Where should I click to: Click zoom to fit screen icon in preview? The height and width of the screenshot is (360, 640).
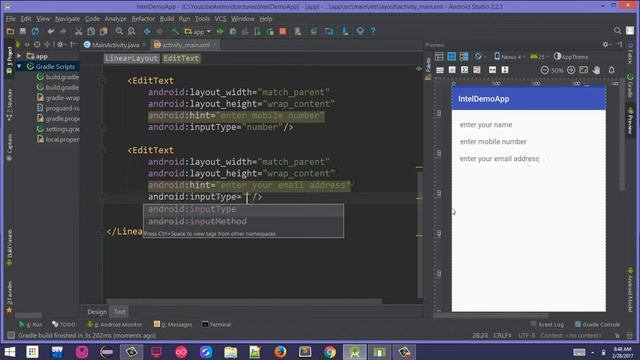click(584, 70)
